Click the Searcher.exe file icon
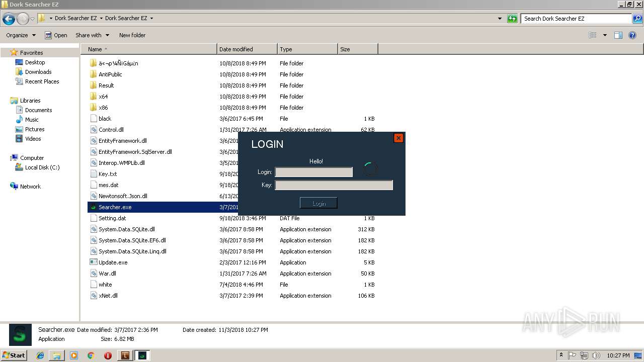644x362 pixels. click(x=93, y=207)
